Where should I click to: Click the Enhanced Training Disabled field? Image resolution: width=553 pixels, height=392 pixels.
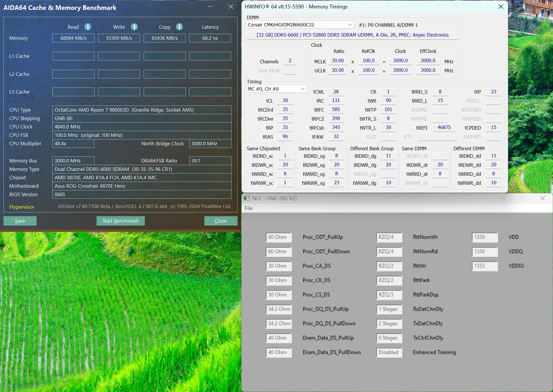point(389,352)
